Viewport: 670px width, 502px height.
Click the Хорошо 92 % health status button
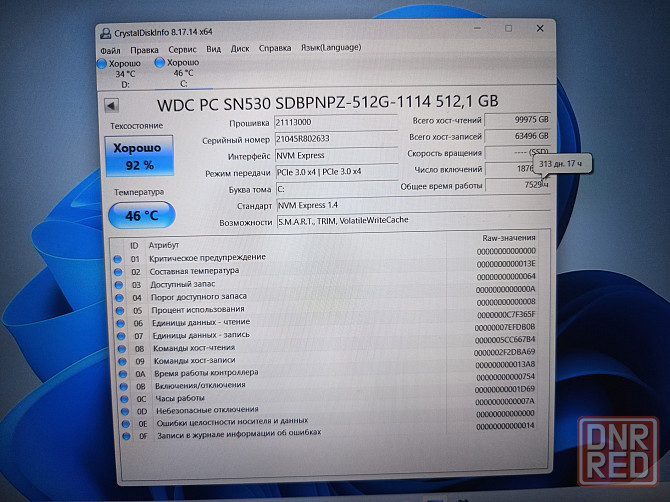coord(139,156)
